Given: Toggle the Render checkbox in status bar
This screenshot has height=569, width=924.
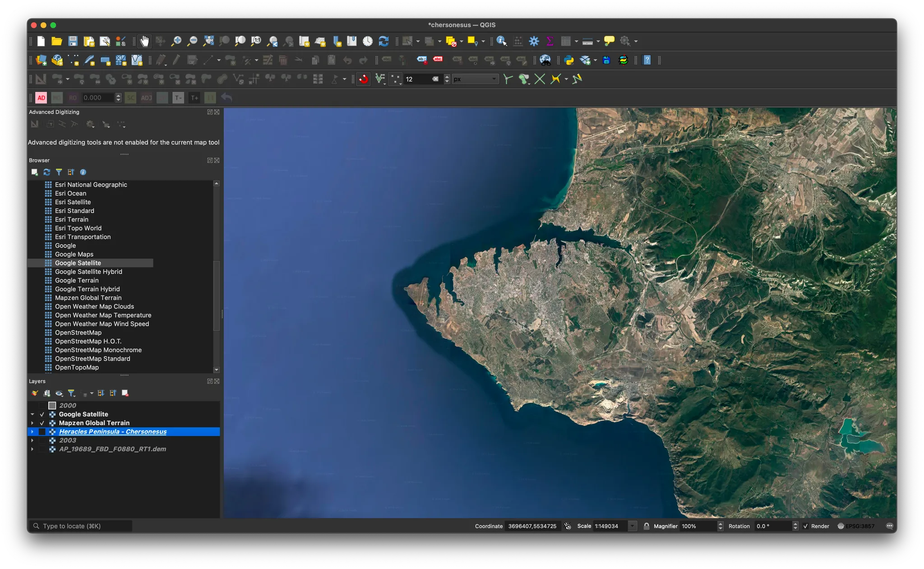Looking at the screenshot, I should click(805, 526).
